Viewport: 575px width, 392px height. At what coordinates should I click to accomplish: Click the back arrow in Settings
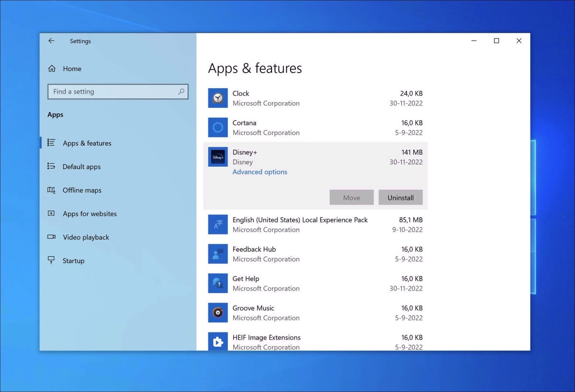51,41
